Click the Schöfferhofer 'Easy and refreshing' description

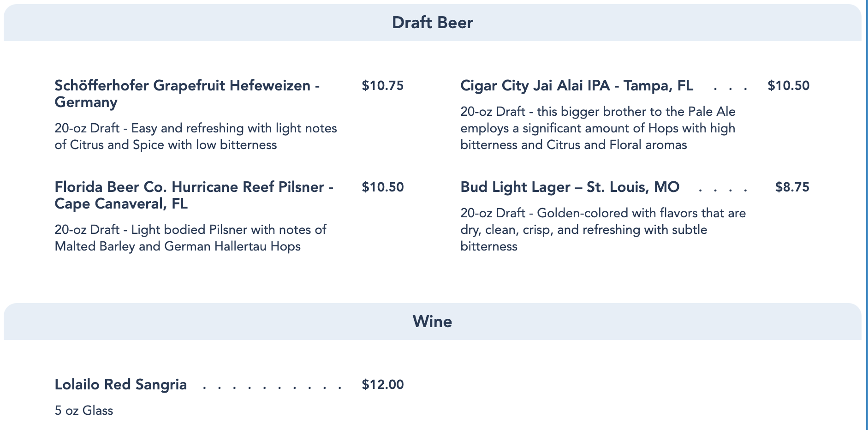click(x=196, y=137)
